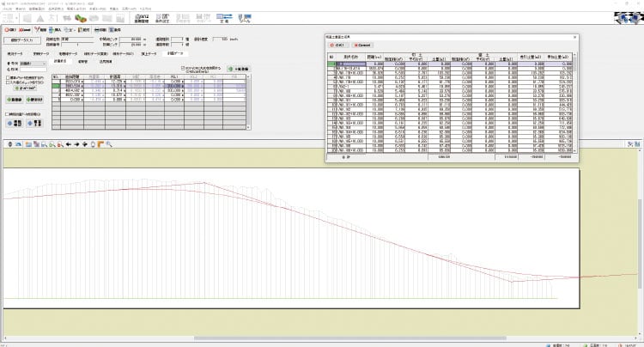This screenshot has height=347, width=644.
Task: Click the left green-icon button below the checkboxes
Action: pyautogui.click(x=15, y=100)
